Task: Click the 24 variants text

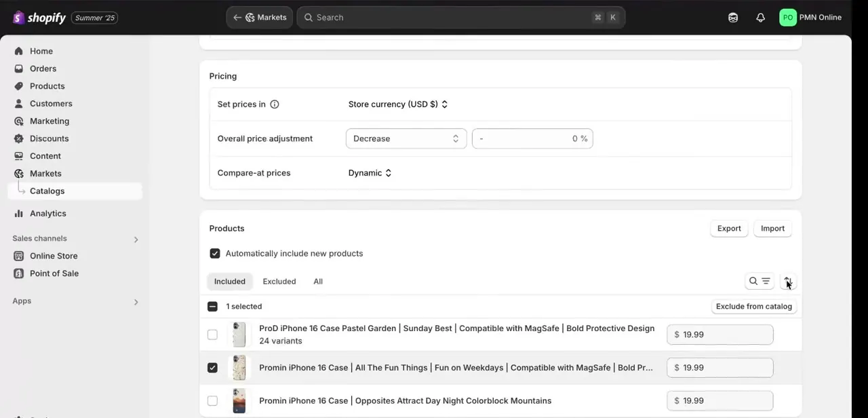Action: pyautogui.click(x=281, y=341)
